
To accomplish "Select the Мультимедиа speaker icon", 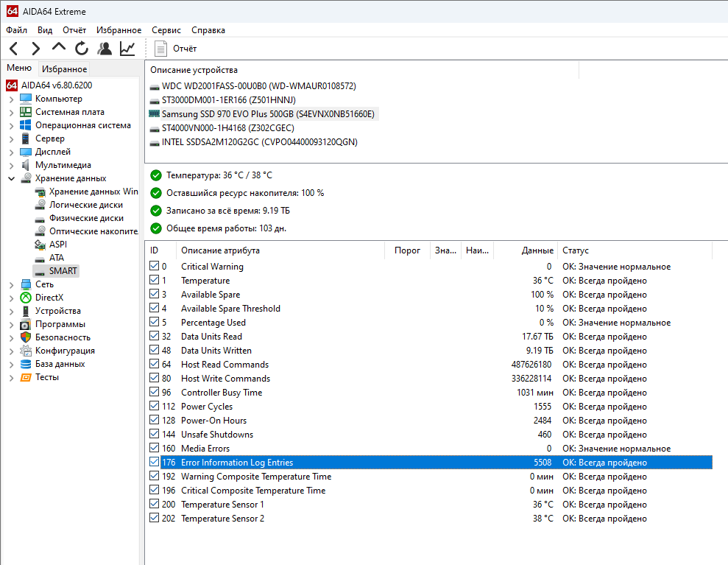I will pyautogui.click(x=26, y=165).
